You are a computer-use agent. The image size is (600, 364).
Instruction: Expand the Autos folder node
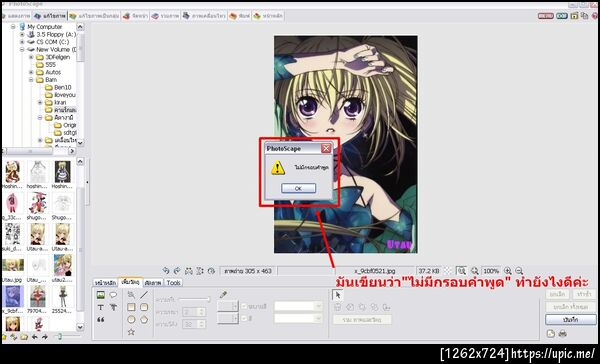pyautogui.click(x=31, y=72)
